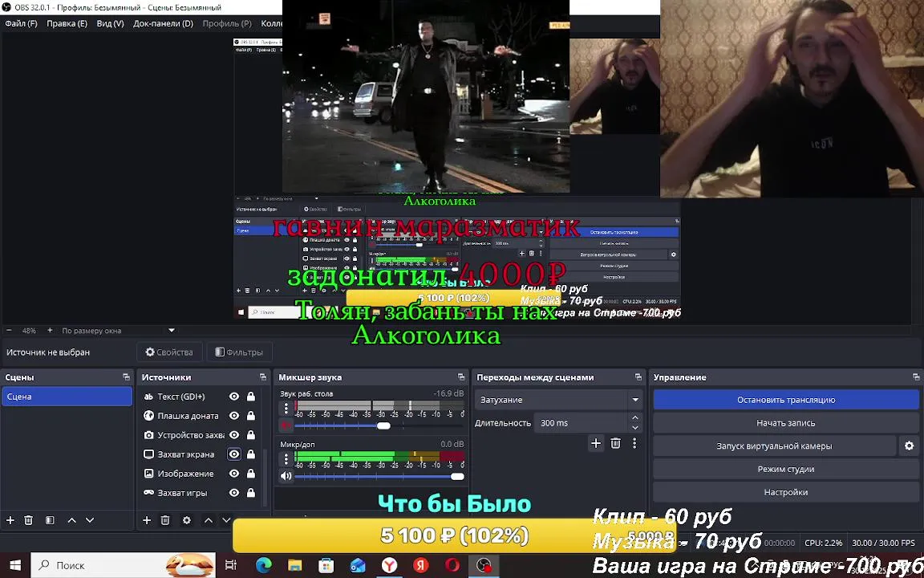Open transition properties via the three-dot menu

pos(634,443)
